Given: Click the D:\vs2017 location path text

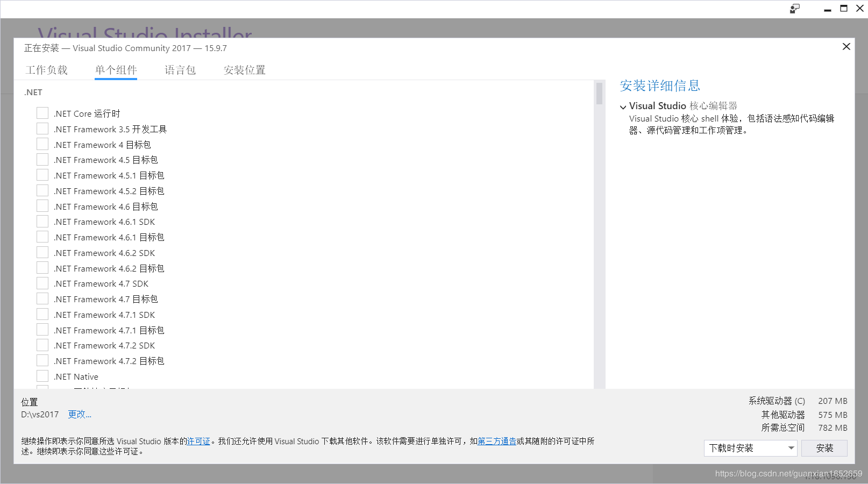Looking at the screenshot, I should [40, 415].
